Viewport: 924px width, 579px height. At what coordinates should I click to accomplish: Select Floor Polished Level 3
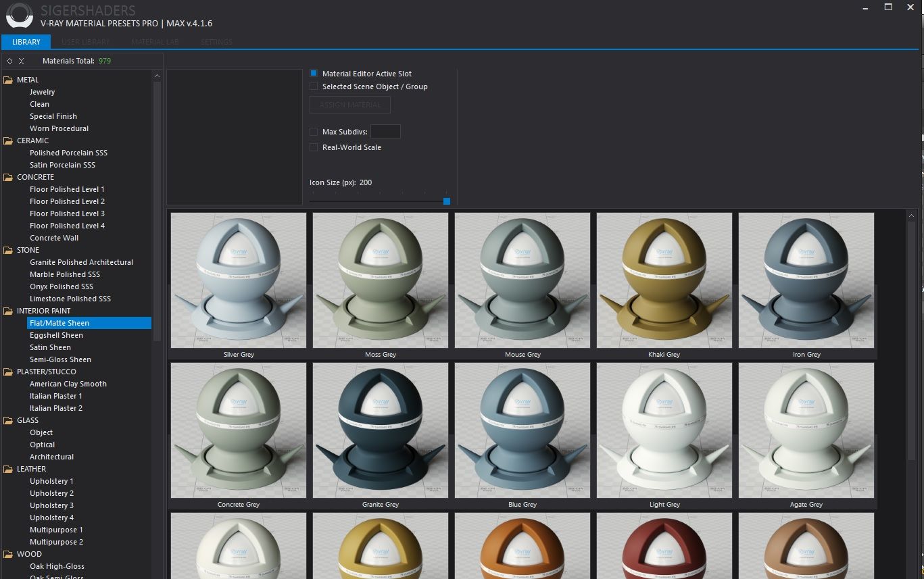pyautogui.click(x=67, y=213)
